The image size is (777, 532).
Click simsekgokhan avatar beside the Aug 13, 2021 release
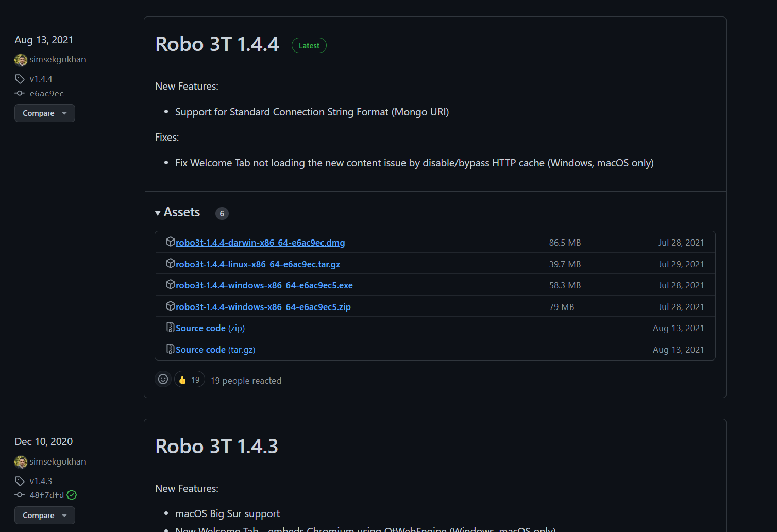click(21, 60)
